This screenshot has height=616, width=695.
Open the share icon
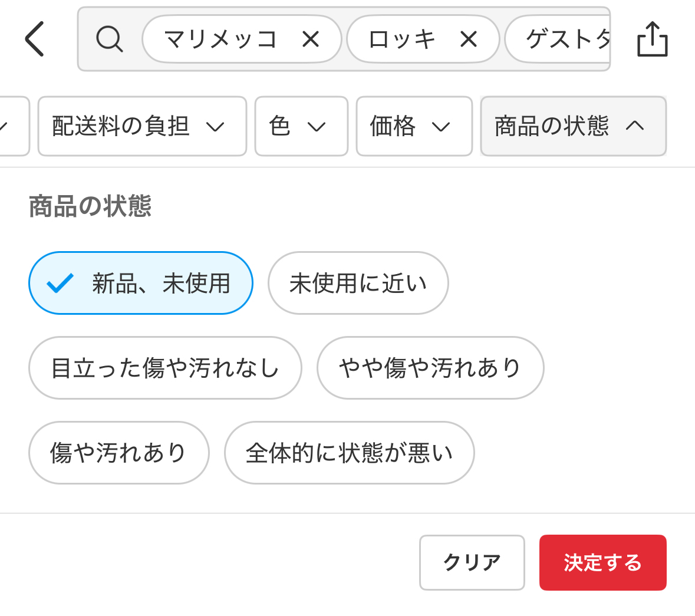[652, 39]
